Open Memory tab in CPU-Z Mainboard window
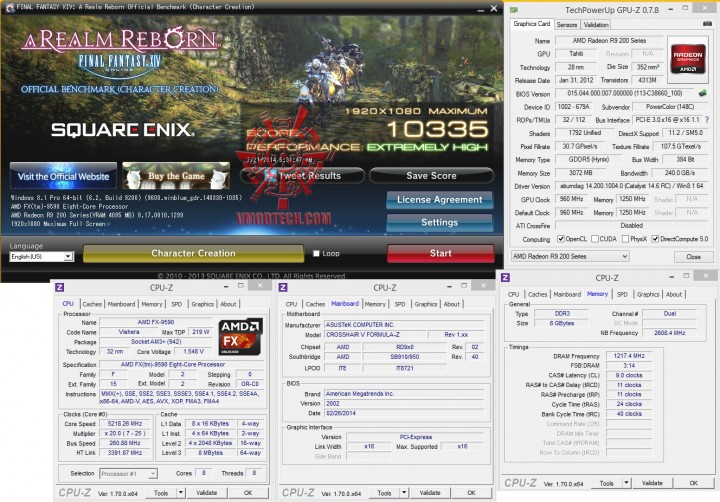This screenshot has width=720, height=502. click(375, 304)
